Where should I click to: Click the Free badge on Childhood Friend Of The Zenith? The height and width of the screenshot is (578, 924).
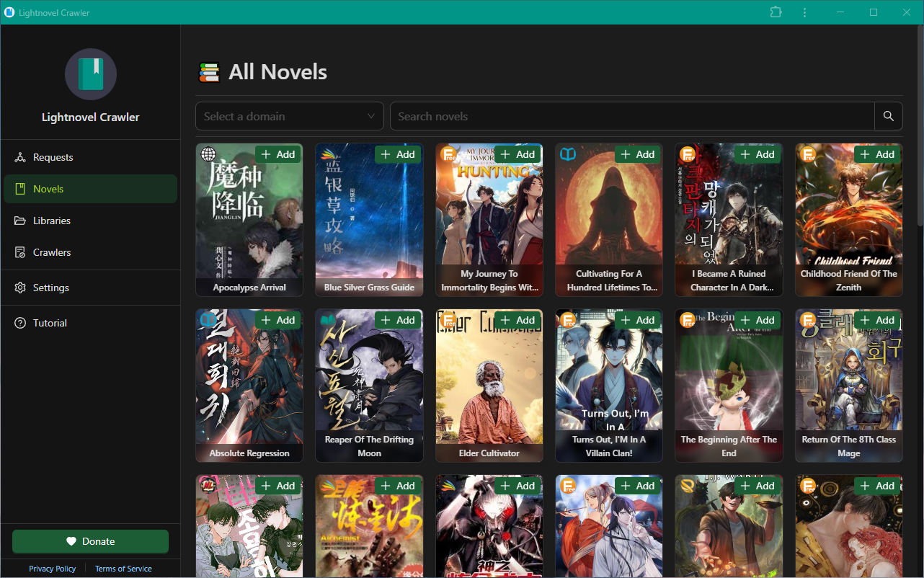(x=807, y=154)
